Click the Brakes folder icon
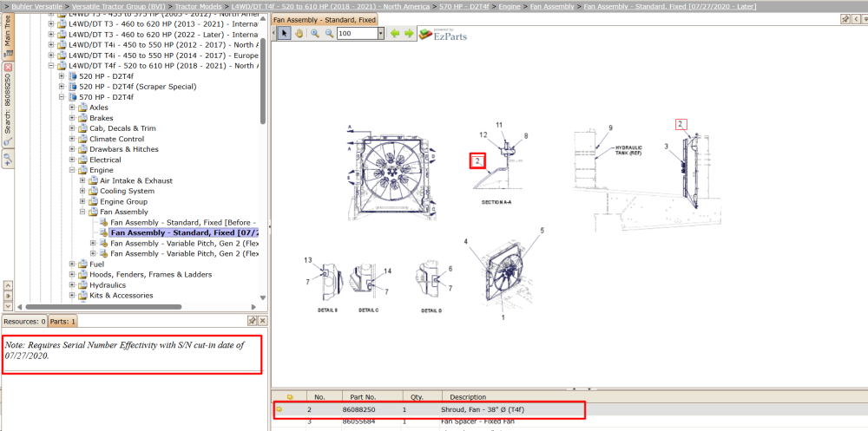The height and width of the screenshot is (431, 868). (x=83, y=118)
